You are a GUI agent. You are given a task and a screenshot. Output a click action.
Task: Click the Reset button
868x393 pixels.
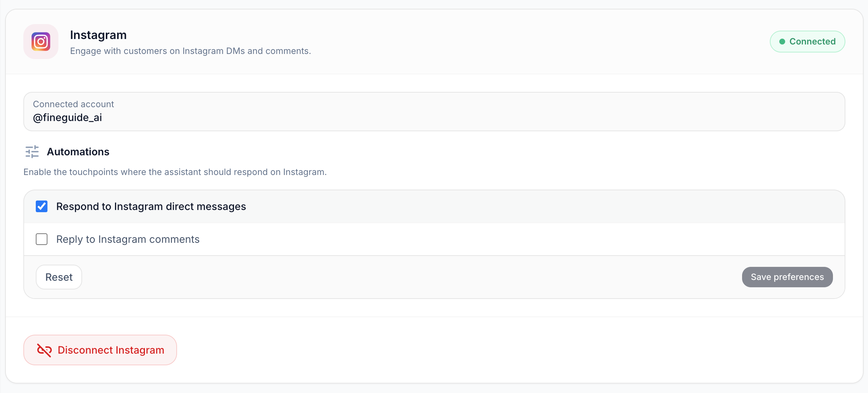coord(59,277)
